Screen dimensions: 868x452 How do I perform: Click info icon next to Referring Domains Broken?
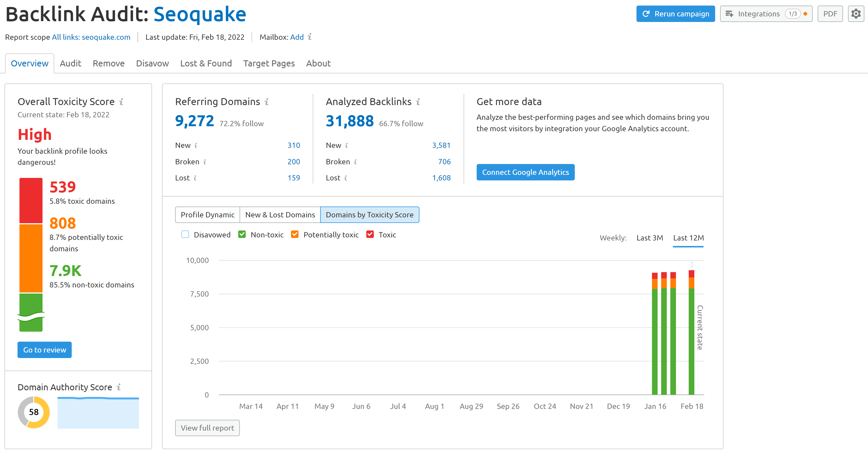[x=205, y=162]
